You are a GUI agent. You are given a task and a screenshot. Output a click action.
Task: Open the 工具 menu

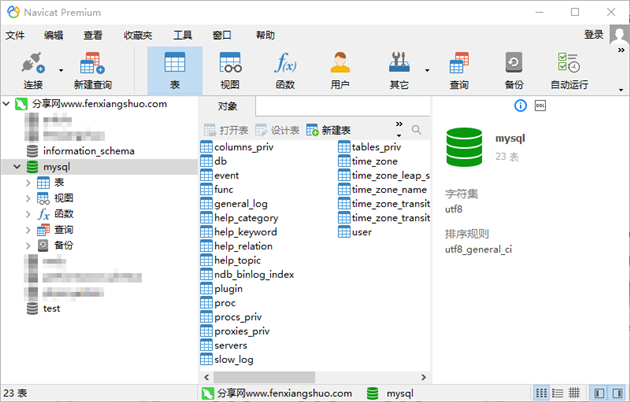[182, 35]
